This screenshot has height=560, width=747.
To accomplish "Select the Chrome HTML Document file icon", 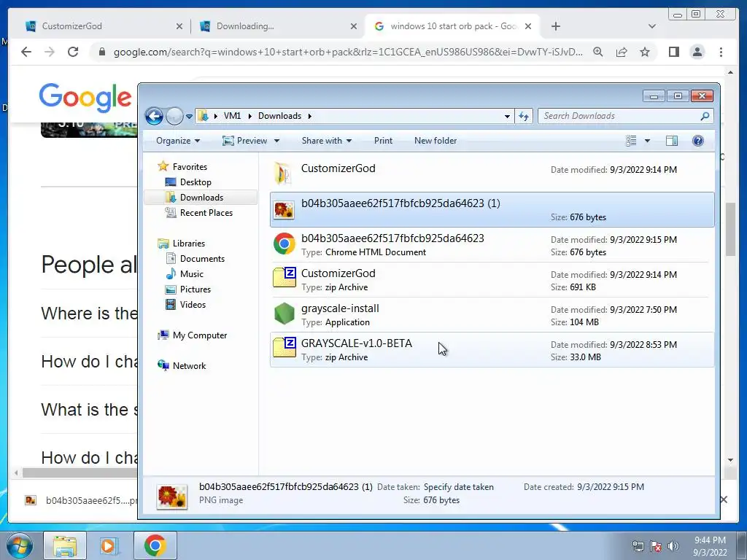I will (284, 244).
